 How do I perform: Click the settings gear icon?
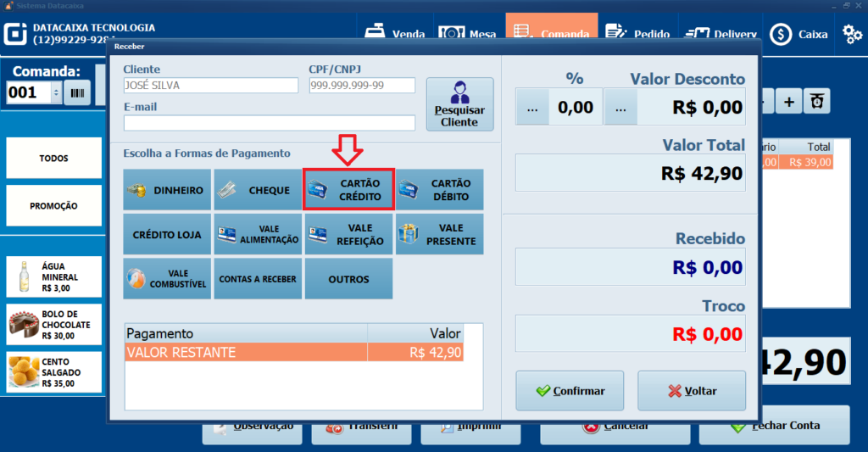[x=852, y=34]
